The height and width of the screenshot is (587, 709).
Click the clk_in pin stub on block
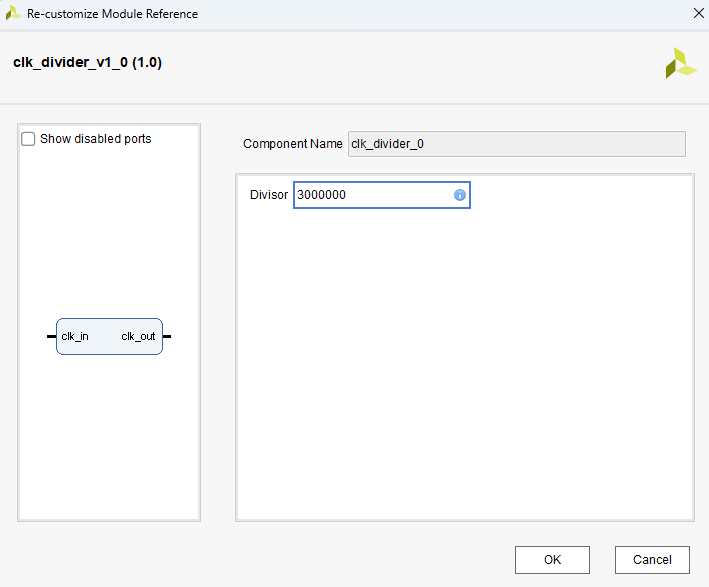coord(52,336)
